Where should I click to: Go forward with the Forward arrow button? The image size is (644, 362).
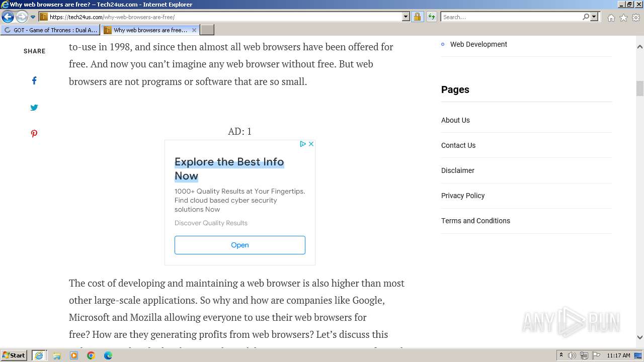pos(22,17)
